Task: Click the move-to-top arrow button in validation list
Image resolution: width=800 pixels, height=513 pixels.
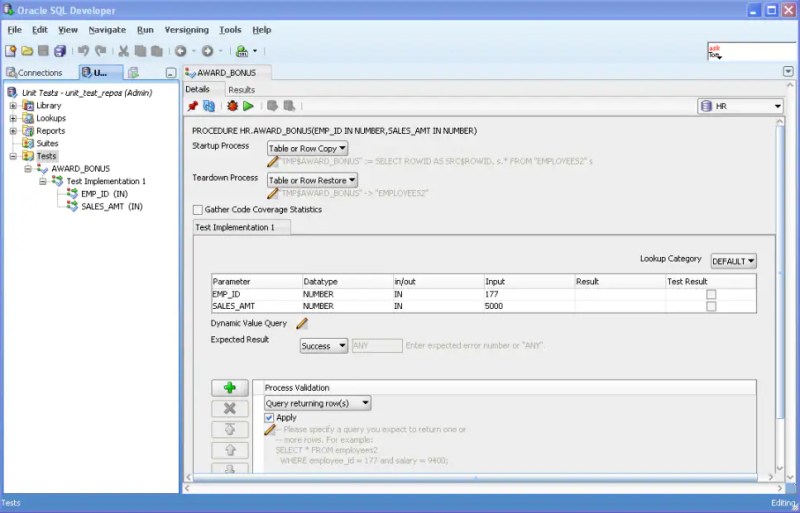Action: pos(230,429)
